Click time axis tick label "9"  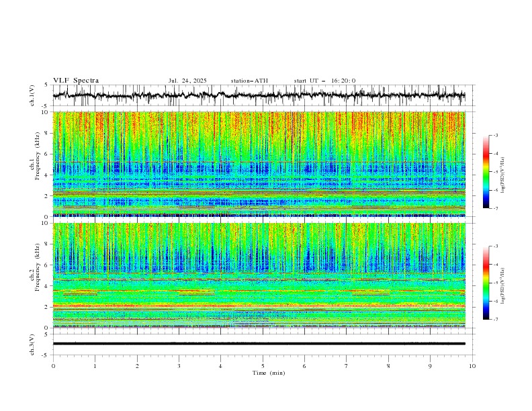(430, 366)
